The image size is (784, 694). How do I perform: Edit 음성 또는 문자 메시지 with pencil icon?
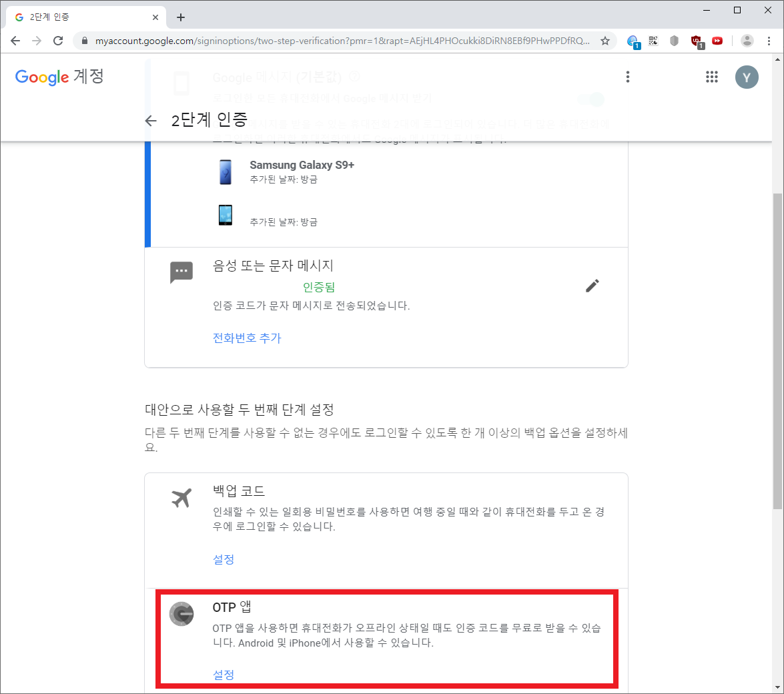click(592, 286)
